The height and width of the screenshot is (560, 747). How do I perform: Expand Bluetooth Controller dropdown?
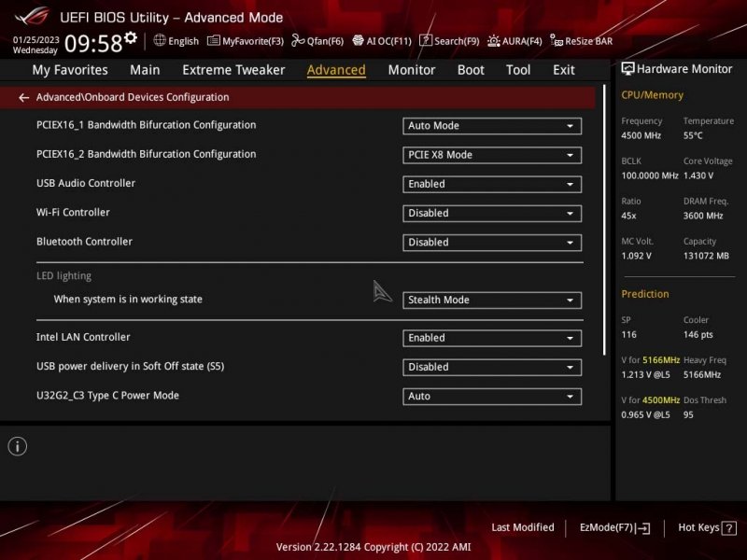click(x=492, y=243)
